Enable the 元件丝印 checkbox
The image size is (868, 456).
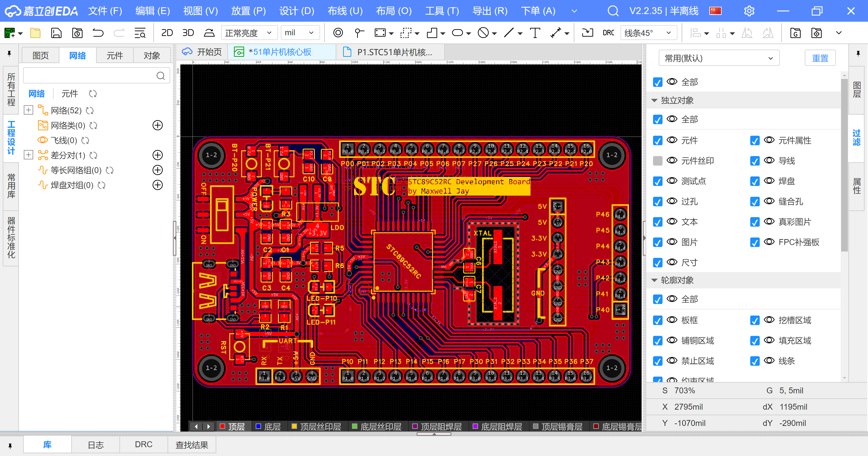click(x=657, y=161)
